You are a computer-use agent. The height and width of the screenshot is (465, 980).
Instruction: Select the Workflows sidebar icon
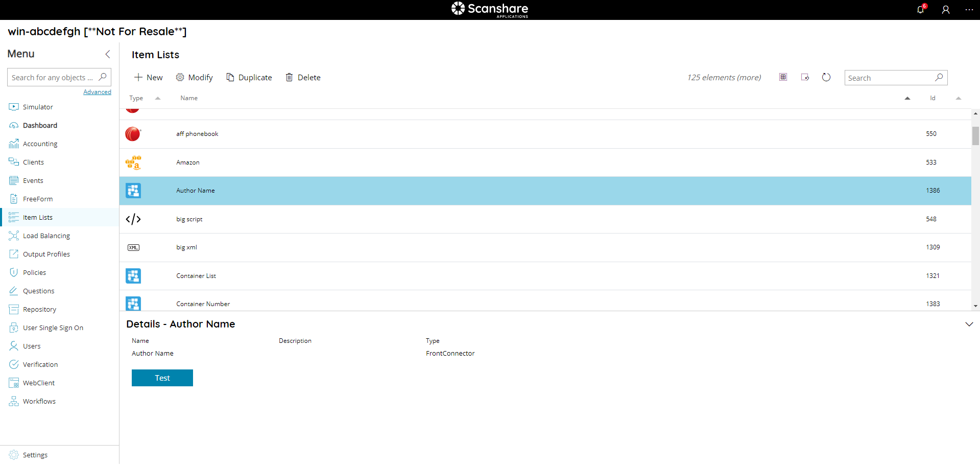(13, 401)
